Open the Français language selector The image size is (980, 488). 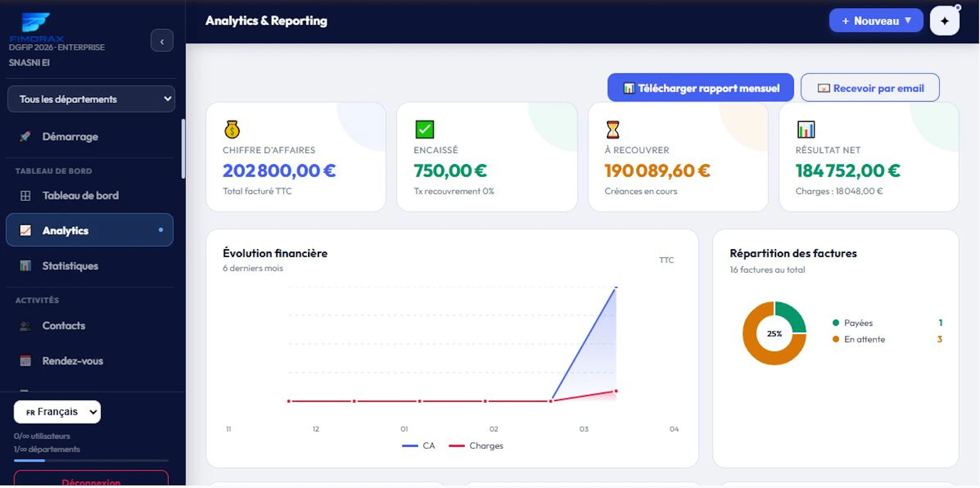(57, 412)
